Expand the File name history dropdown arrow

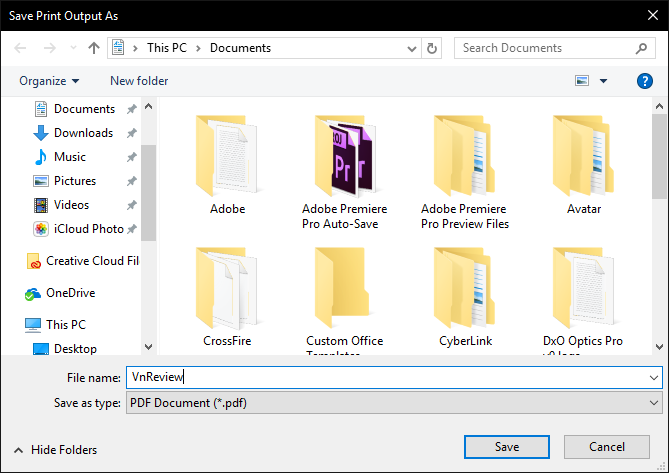pos(654,378)
